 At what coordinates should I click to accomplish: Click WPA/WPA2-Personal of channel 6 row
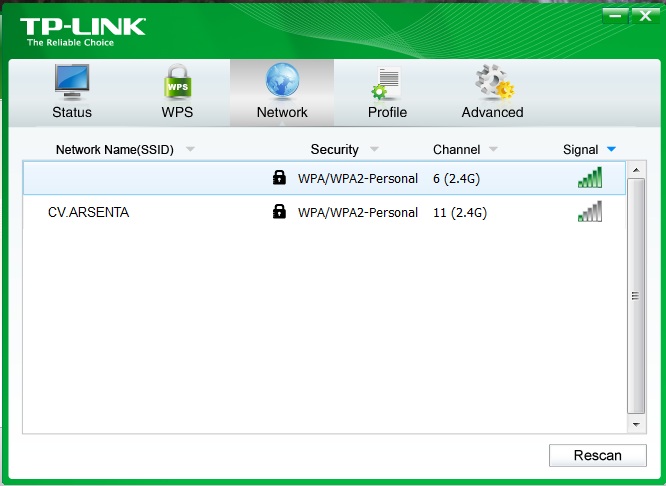[x=358, y=178]
